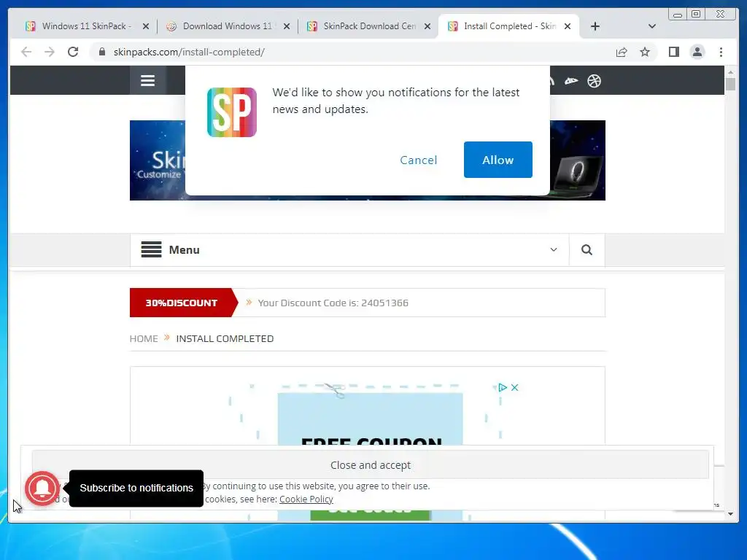747x560 pixels.
Task: Click the INSTALL COMPLETED breadcrumb text
Action: 225,338
